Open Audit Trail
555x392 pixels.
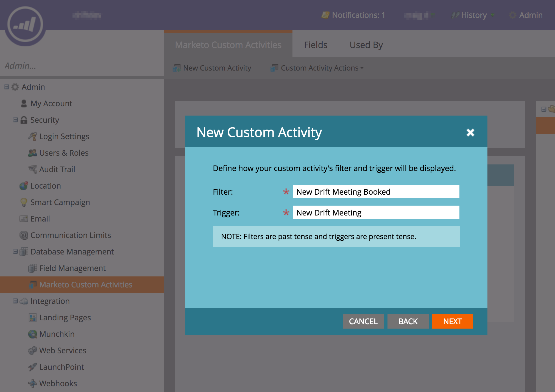pos(57,169)
